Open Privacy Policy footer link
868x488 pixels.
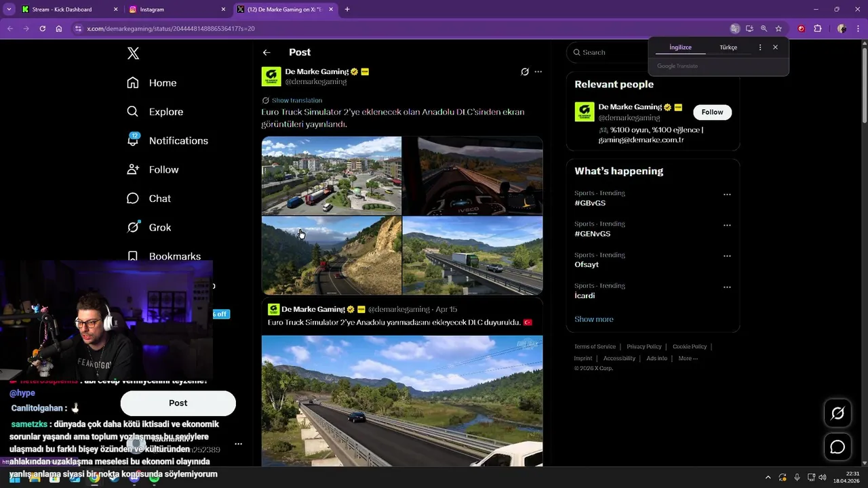[x=644, y=346]
